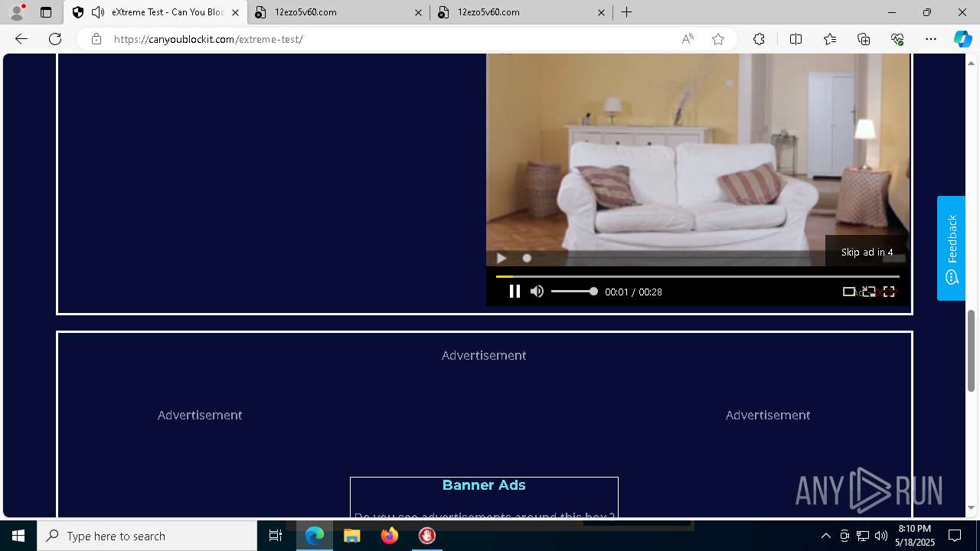Add this page to favorites
Screen dimensions: 980x551
click(718, 39)
